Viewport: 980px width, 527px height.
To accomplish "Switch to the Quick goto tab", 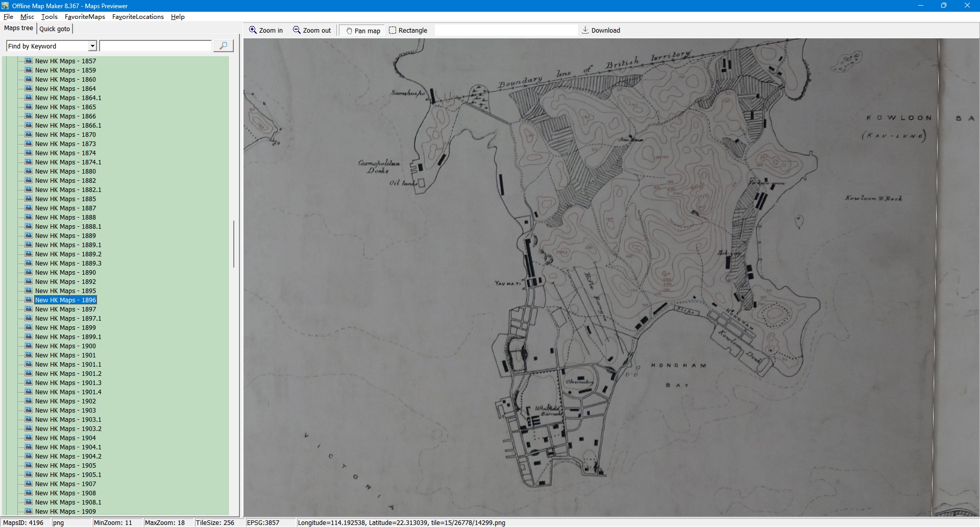I will click(x=55, y=29).
